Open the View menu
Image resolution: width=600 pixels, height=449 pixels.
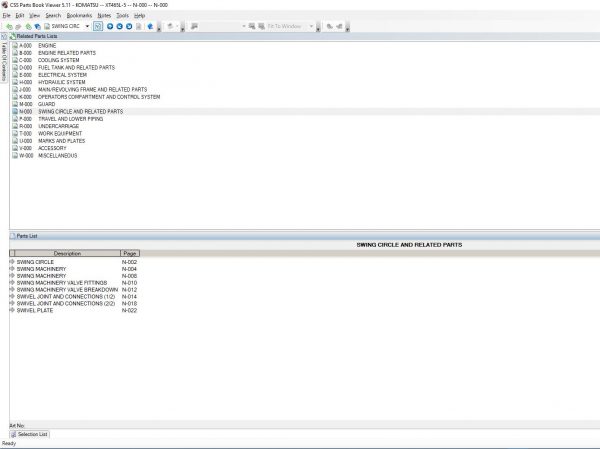(34, 16)
